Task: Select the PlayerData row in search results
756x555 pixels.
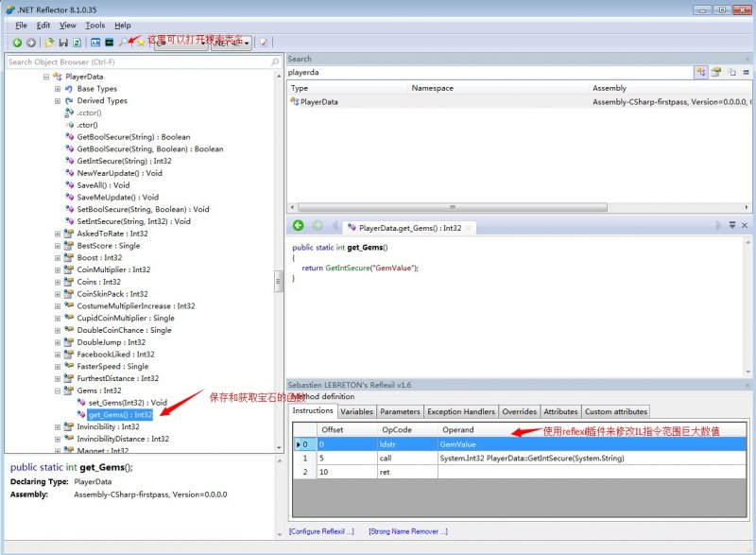Action: click(x=519, y=102)
